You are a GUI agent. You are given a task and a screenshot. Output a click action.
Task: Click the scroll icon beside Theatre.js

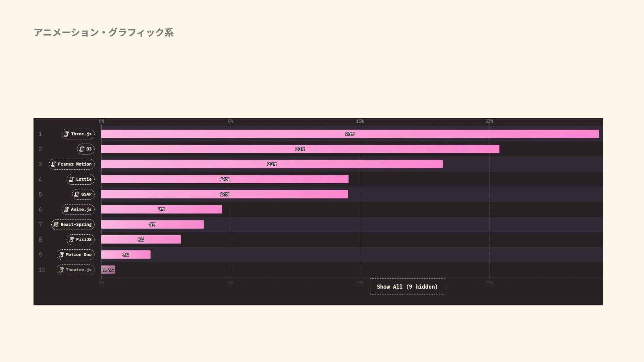point(61,270)
